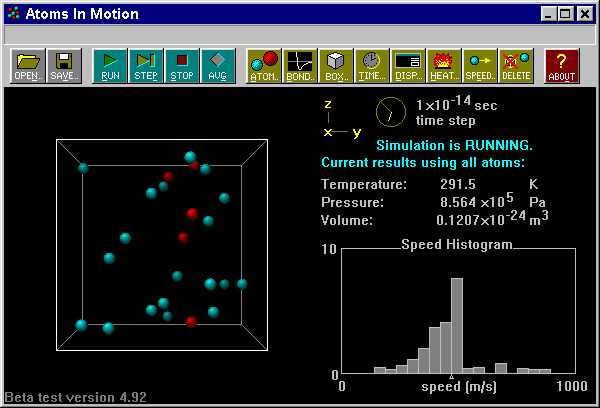Click the Temperature value readout

pyautogui.click(x=460, y=185)
